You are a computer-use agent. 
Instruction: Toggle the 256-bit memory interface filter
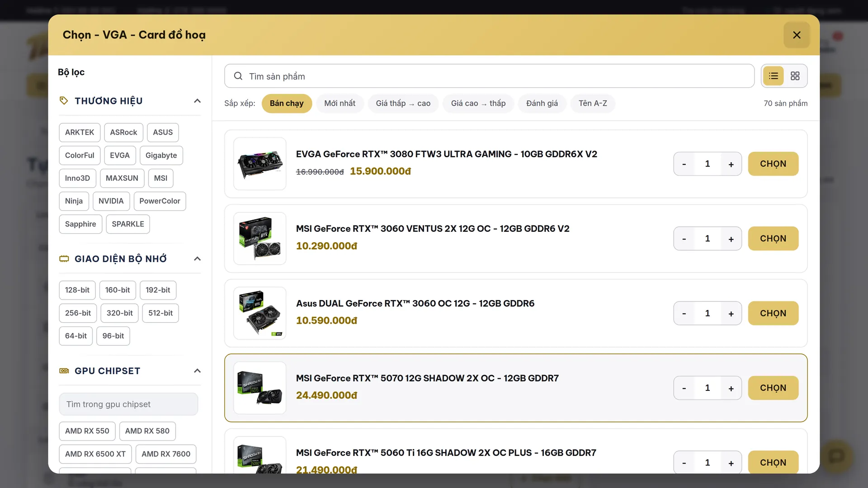[78, 313]
